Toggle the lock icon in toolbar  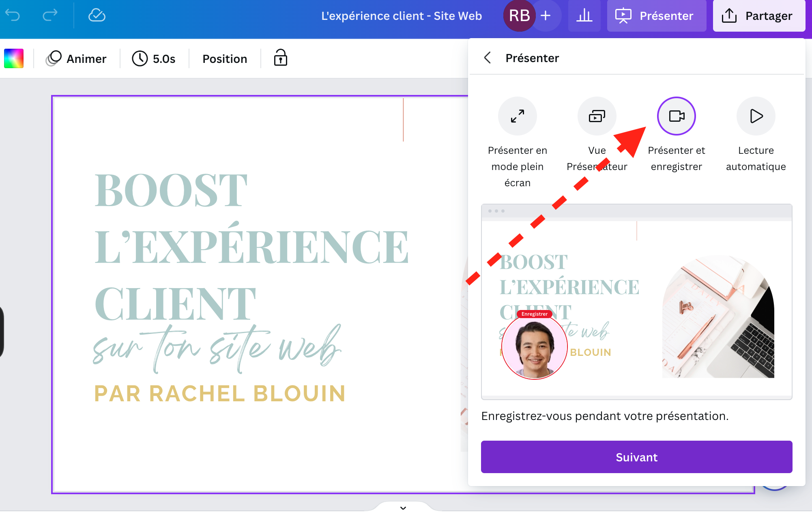pyautogui.click(x=280, y=58)
